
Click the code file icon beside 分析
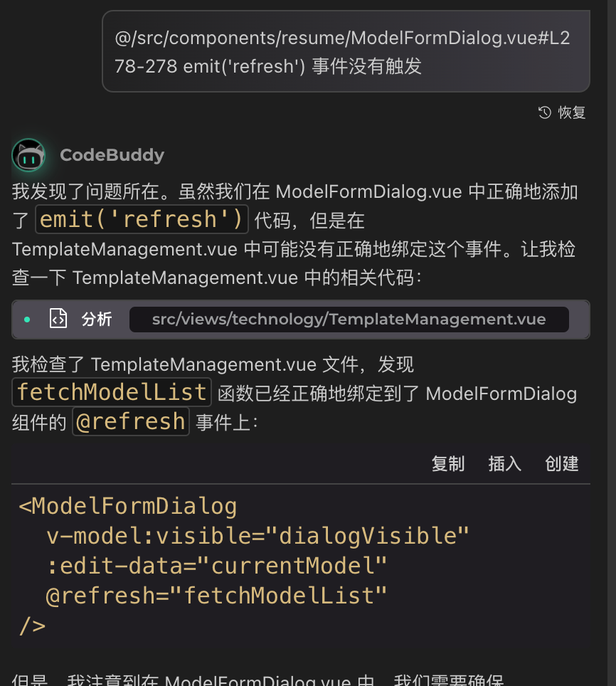click(58, 319)
